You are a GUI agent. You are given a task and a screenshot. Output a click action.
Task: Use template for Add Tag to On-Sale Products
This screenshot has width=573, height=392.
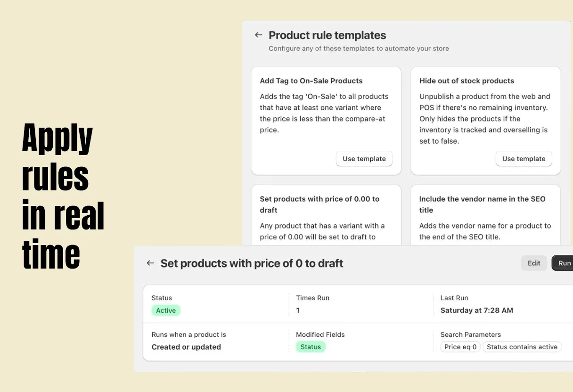click(x=364, y=159)
